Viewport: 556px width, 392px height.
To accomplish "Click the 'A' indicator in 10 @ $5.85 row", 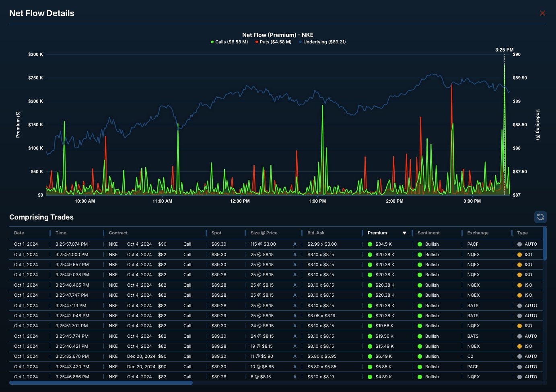I will [294, 367].
